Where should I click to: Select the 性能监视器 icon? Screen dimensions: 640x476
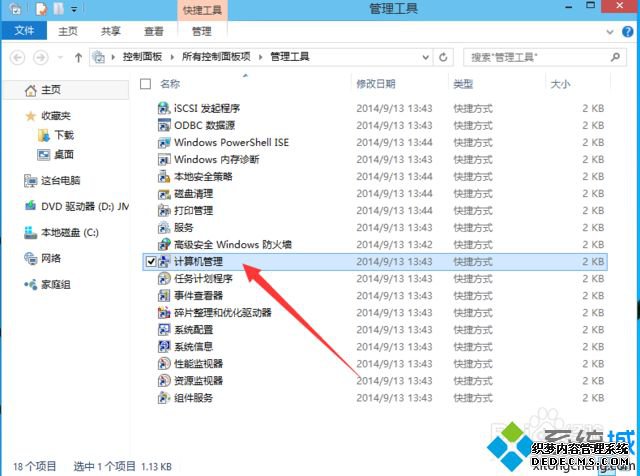[x=164, y=364]
